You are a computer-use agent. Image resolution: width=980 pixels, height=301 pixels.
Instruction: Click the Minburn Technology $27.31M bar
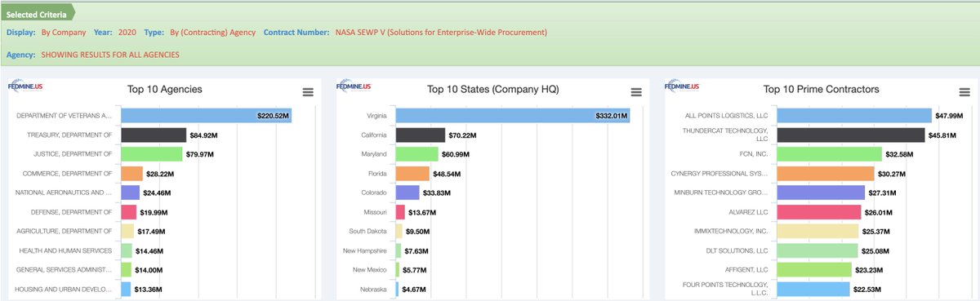click(x=821, y=193)
